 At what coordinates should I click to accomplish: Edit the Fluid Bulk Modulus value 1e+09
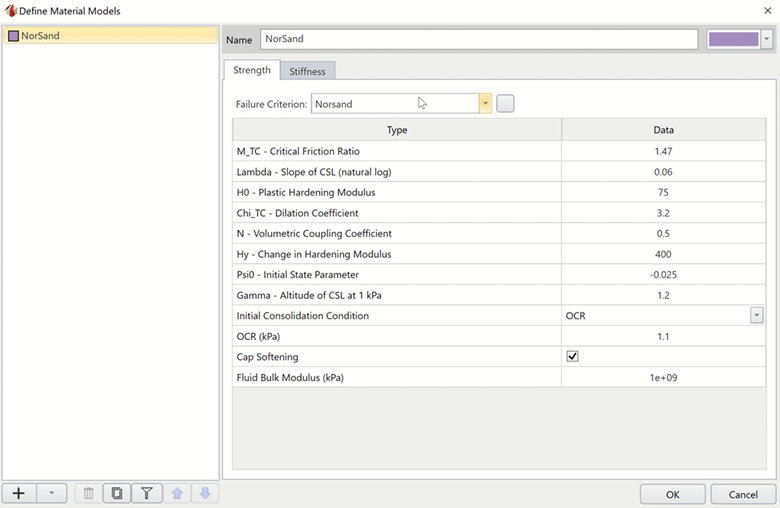click(664, 378)
